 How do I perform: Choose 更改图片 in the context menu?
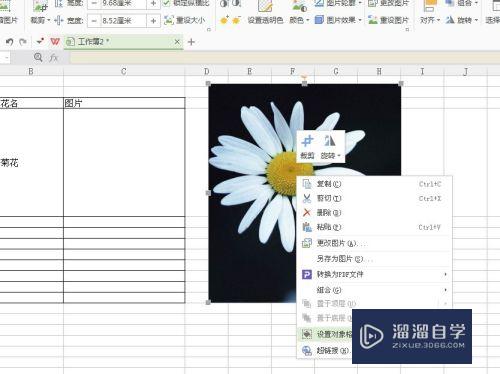[374, 243]
